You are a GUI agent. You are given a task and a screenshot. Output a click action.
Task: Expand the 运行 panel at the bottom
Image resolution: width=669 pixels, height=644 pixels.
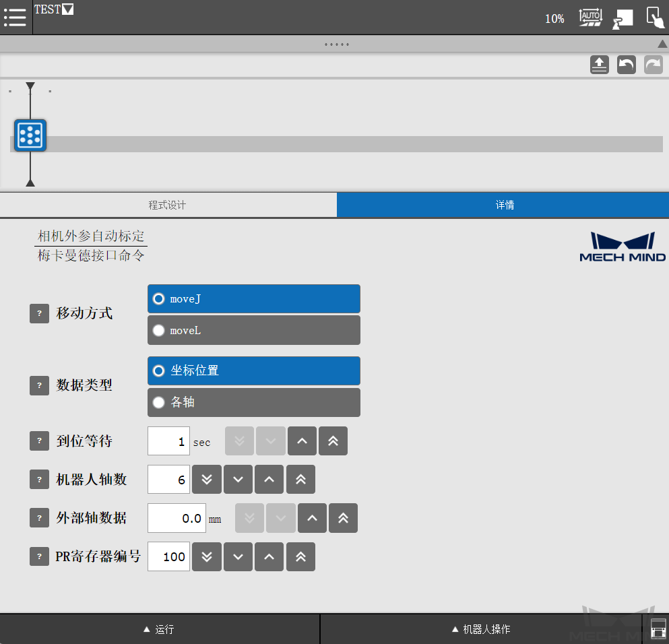[x=160, y=629]
